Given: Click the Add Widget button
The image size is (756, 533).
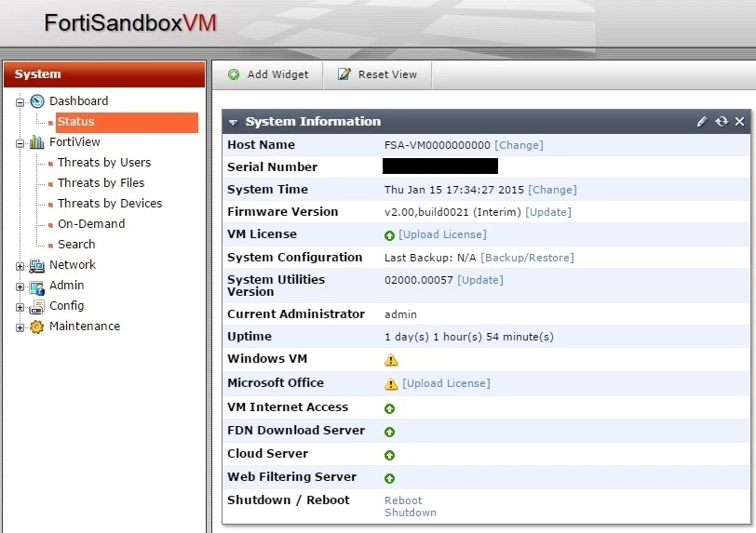Looking at the screenshot, I should pyautogui.click(x=268, y=74).
